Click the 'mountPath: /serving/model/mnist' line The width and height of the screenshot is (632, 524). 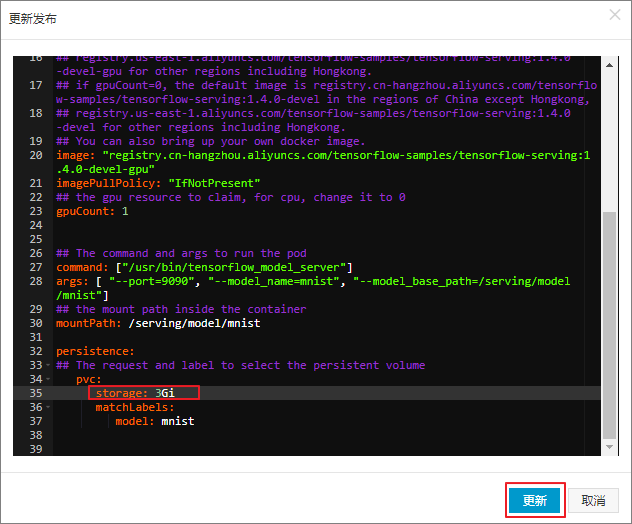point(158,323)
